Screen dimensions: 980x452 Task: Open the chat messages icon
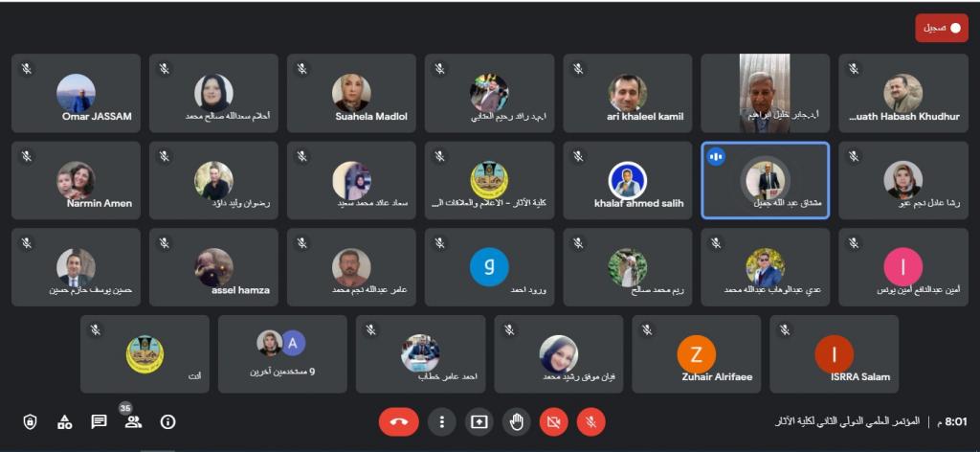coord(99,422)
